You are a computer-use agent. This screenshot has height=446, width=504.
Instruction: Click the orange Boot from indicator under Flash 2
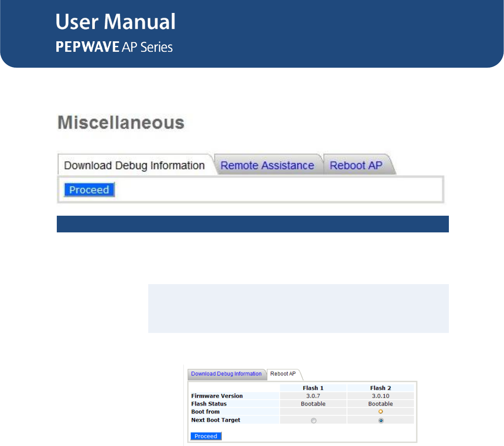click(x=381, y=412)
